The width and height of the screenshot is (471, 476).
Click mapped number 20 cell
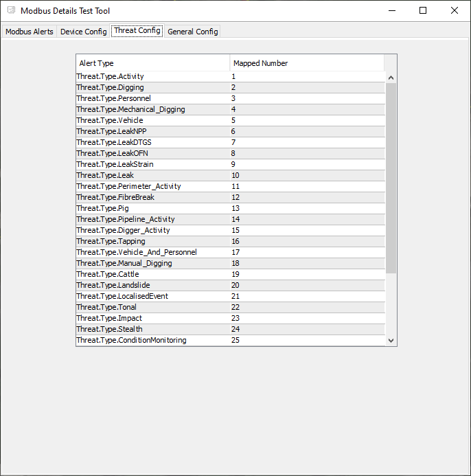(x=308, y=285)
